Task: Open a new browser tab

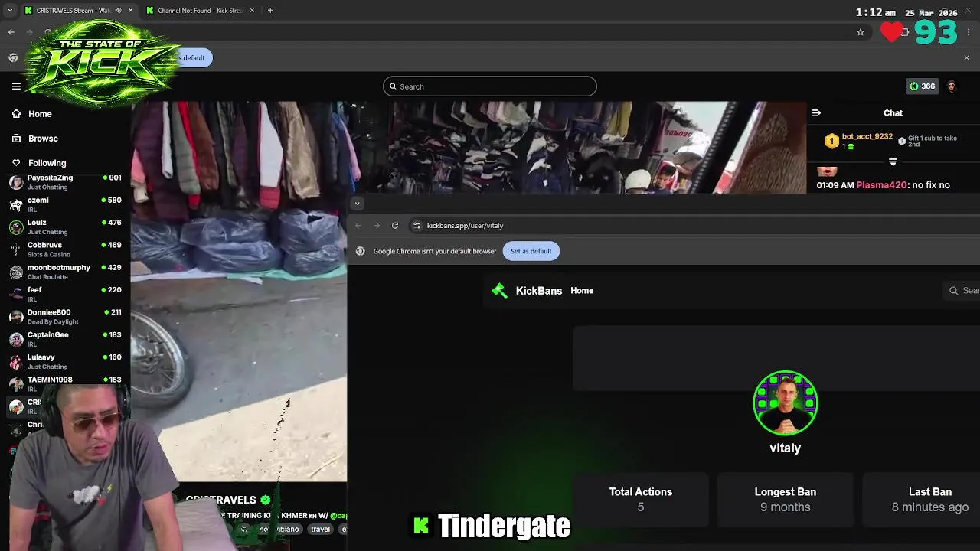Action: point(270,11)
